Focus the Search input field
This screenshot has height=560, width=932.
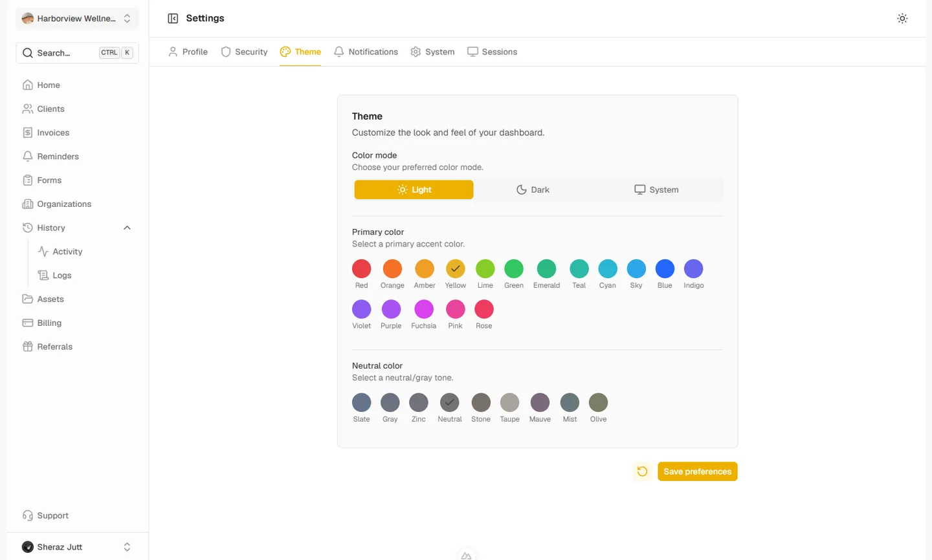pyautogui.click(x=77, y=53)
